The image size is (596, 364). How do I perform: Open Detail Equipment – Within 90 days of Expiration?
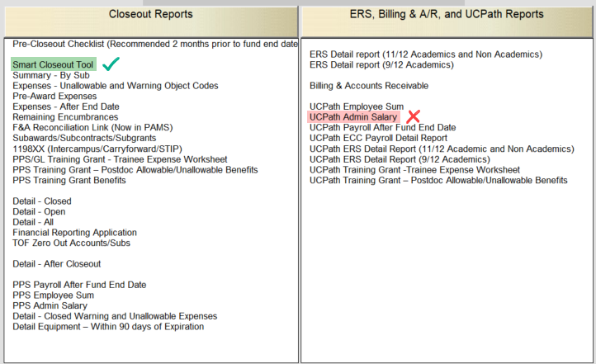(108, 327)
